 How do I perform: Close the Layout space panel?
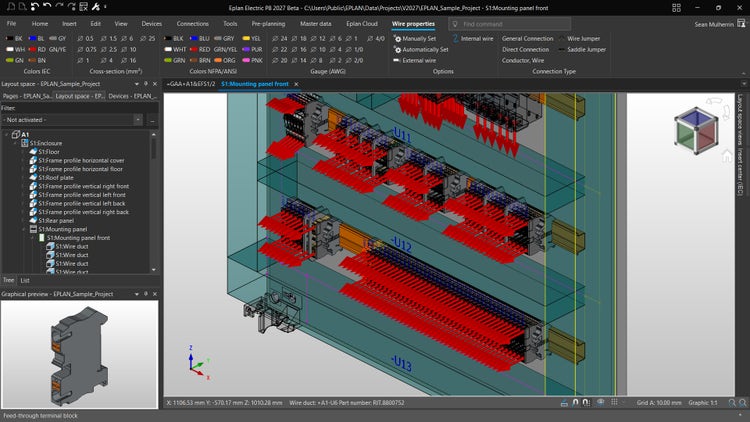154,84
